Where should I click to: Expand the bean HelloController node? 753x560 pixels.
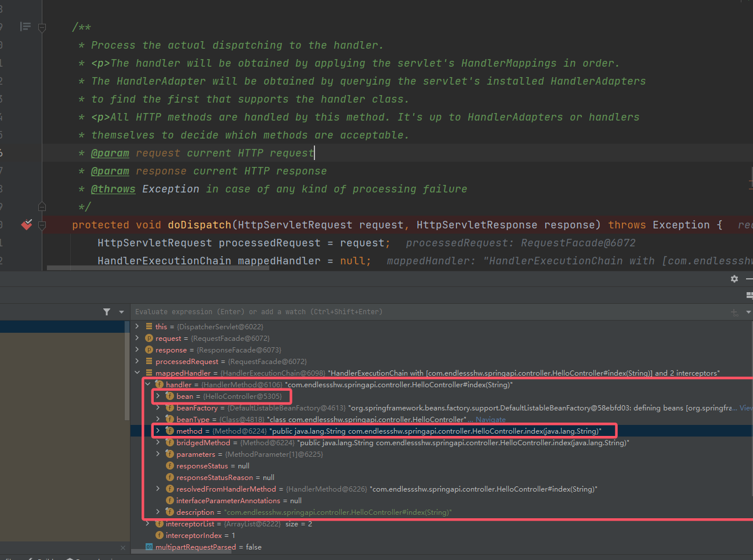[x=158, y=396]
